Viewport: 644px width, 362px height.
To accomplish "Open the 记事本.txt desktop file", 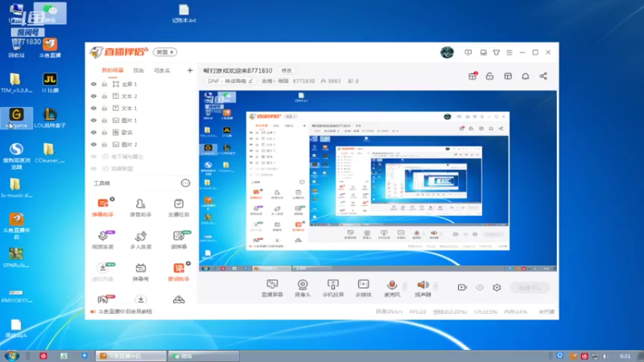I will tap(184, 14).
